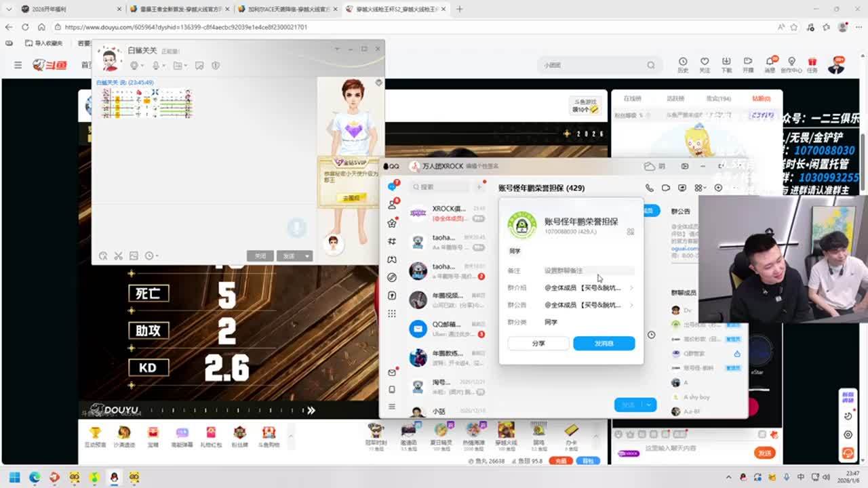Click the group QR code icon
The height and width of the screenshot is (488, 868).
[630, 232]
